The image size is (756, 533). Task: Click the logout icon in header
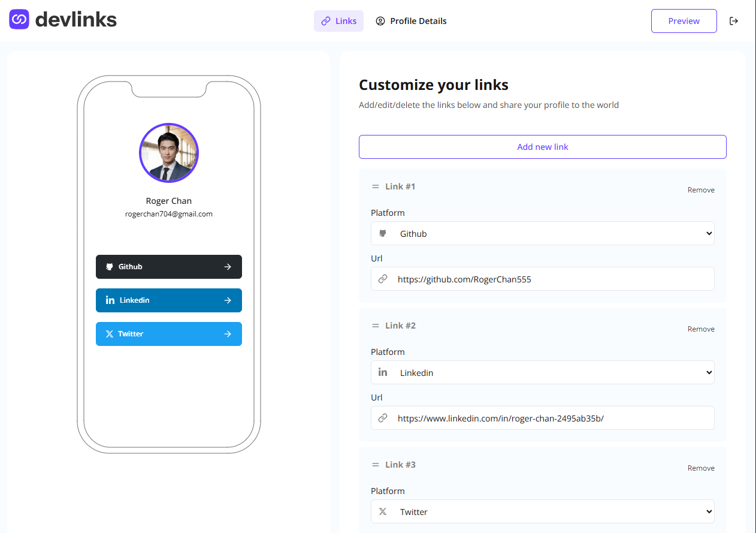pyautogui.click(x=734, y=21)
